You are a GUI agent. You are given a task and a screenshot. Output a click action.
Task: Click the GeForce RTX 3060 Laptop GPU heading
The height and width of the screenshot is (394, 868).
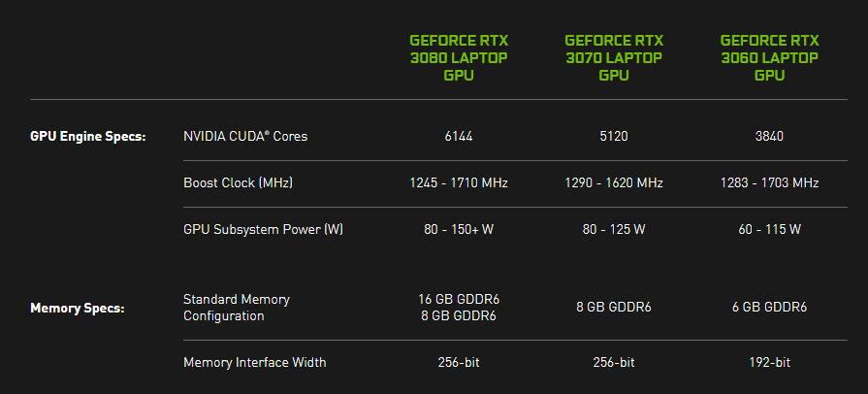(x=769, y=57)
